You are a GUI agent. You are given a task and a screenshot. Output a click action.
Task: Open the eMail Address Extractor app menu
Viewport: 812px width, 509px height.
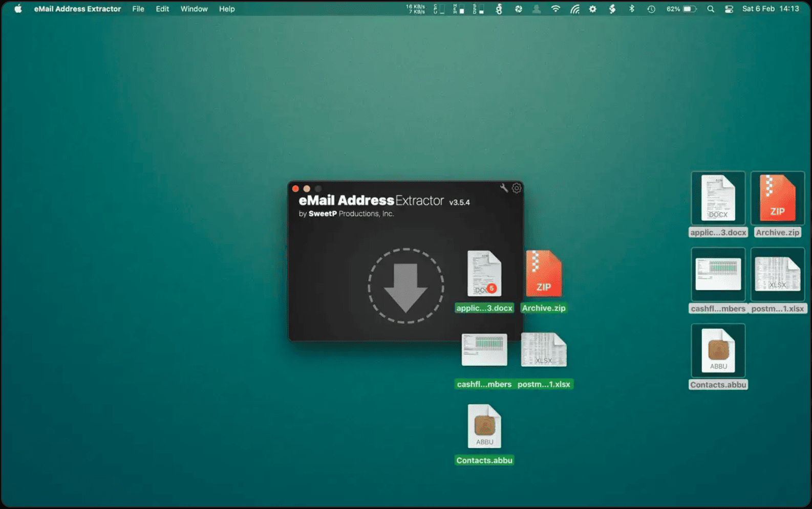tap(78, 9)
